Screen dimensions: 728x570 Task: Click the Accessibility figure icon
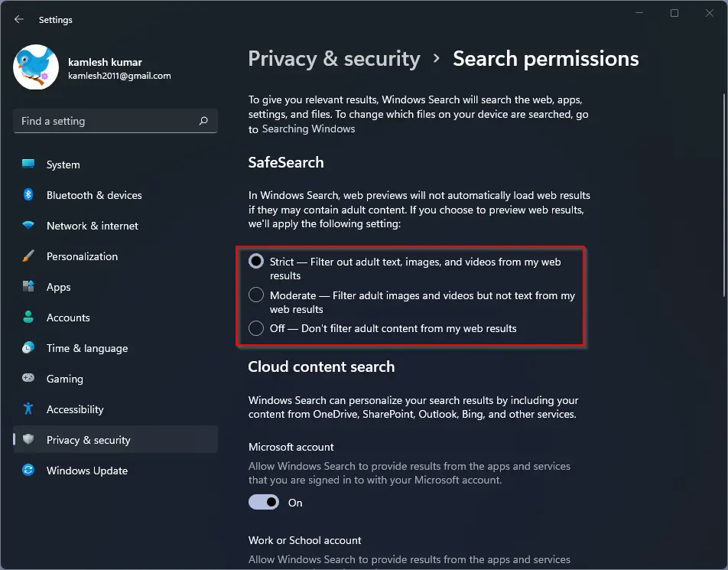pyautogui.click(x=28, y=409)
